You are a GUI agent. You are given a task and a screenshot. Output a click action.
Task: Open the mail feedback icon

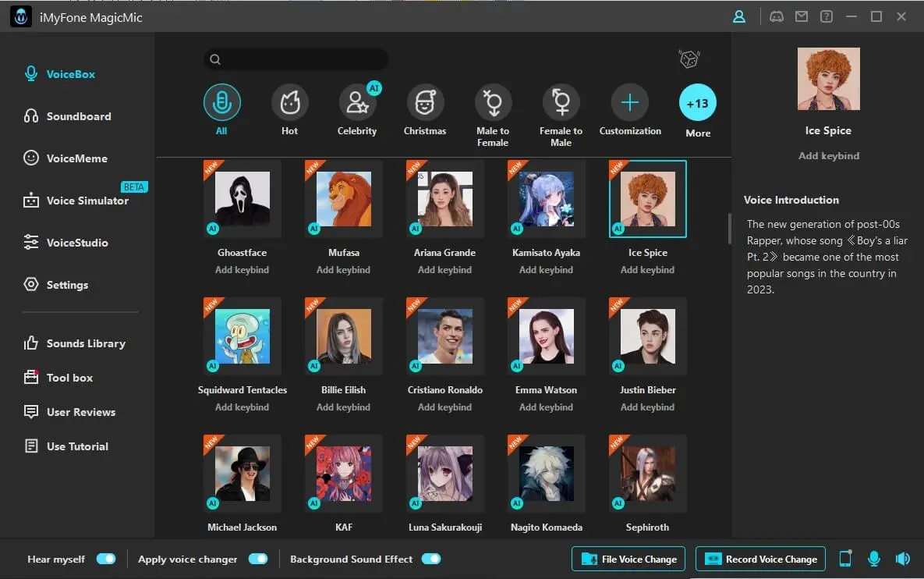pos(802,16)
